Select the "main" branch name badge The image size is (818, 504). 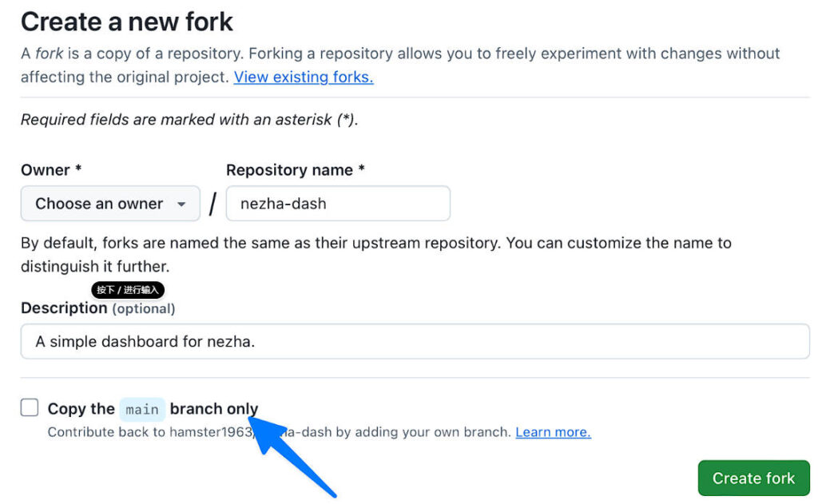(142, 409)
